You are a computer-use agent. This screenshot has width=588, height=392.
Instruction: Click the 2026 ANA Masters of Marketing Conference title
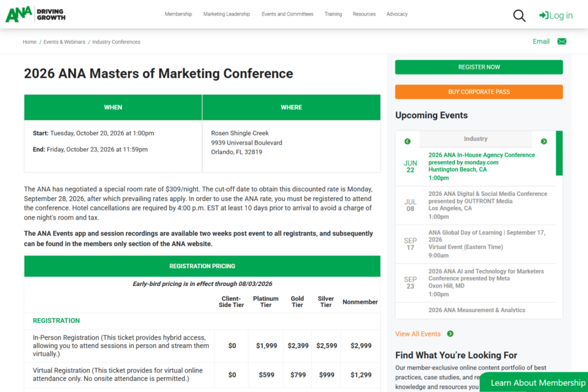[158, 73]
